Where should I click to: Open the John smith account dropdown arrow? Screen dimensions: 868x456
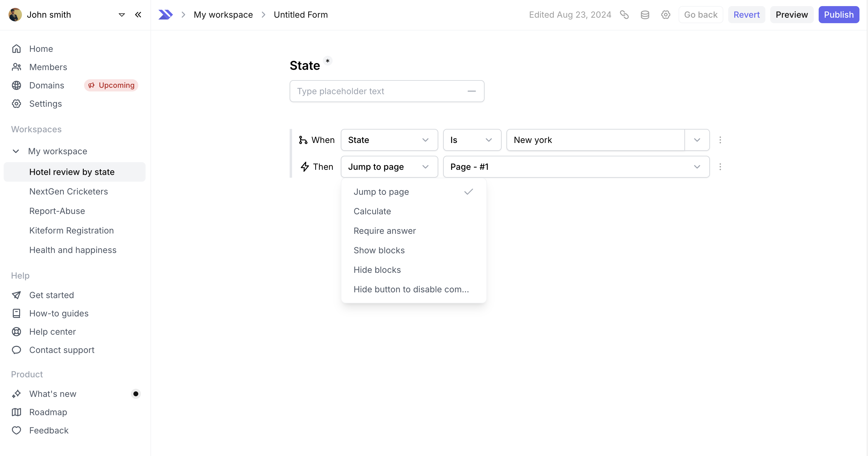point(122,15)
